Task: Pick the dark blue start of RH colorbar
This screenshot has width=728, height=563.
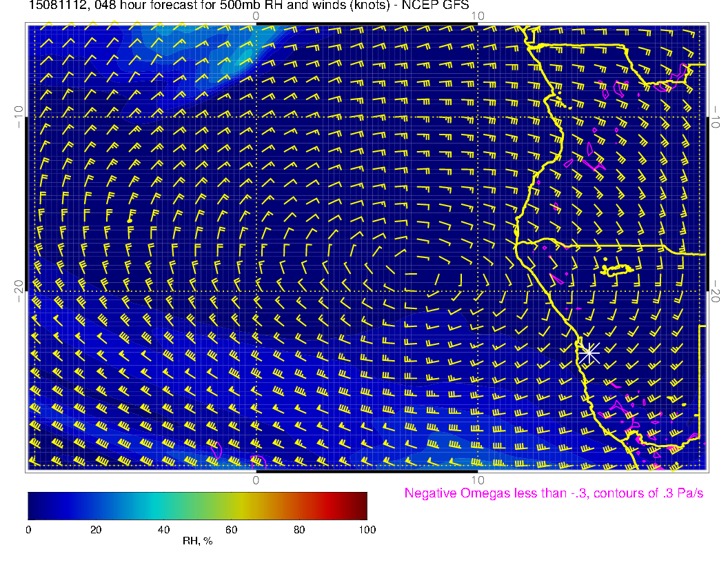Action: coord(34,506)
